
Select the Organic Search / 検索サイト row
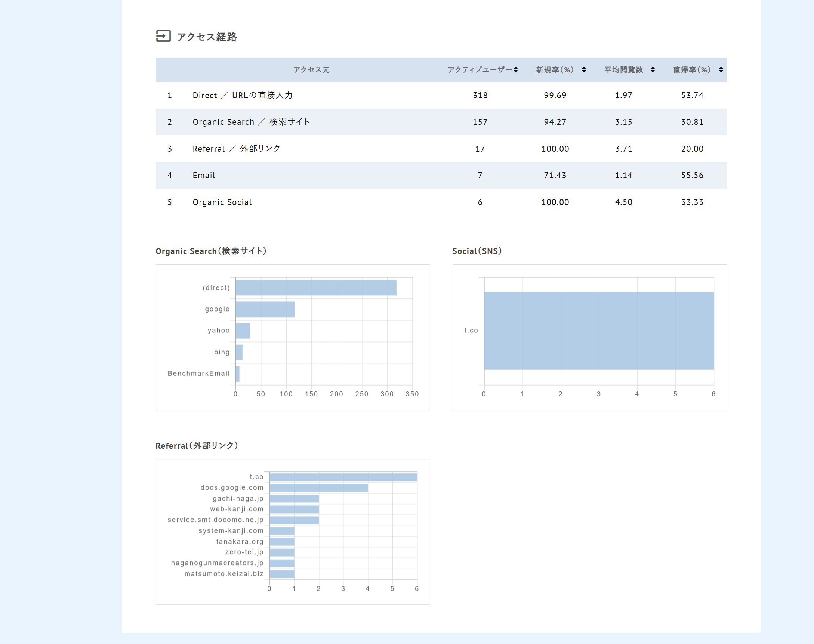251,122
